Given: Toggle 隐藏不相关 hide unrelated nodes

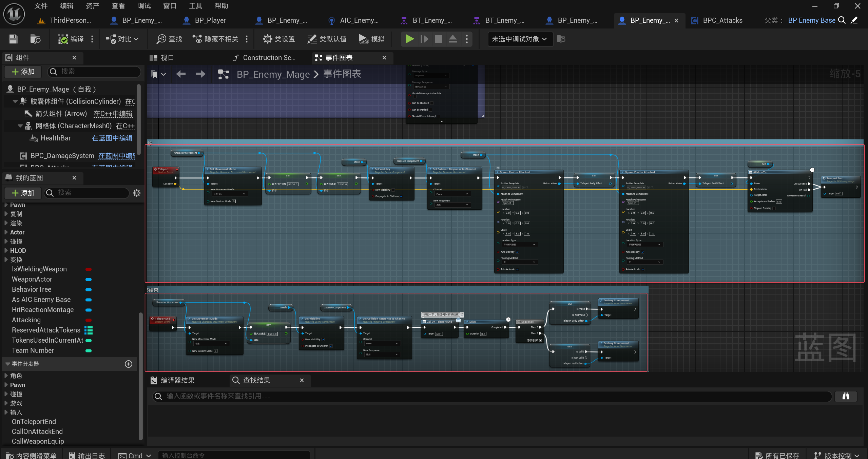Looking at the screenshot, I should click(x=215, y=39).
